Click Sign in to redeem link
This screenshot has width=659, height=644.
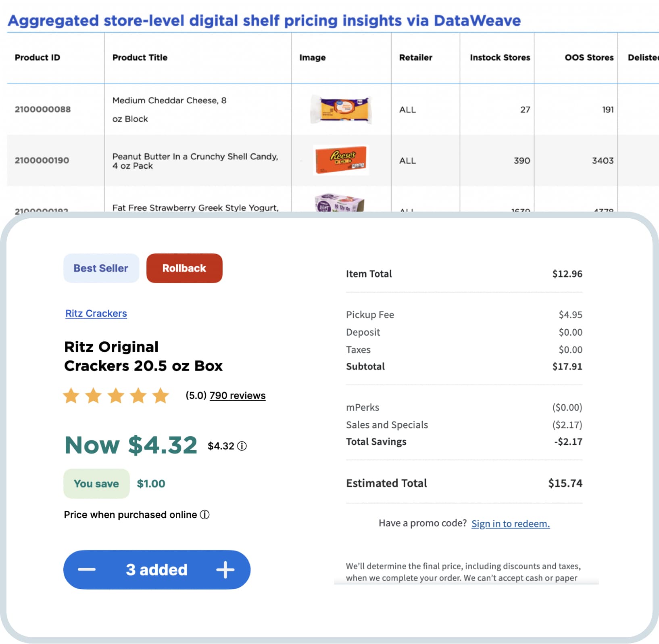[511, 523]
